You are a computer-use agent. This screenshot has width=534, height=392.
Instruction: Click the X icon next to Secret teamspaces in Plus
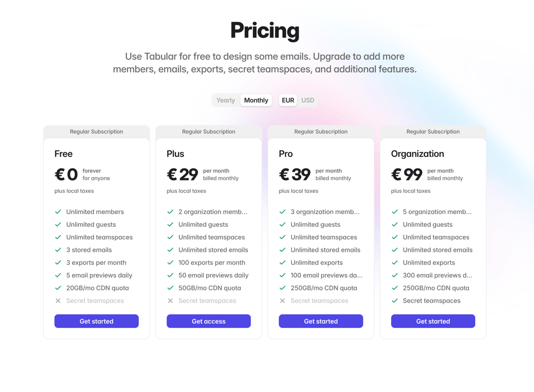click(x=170, y=301)
